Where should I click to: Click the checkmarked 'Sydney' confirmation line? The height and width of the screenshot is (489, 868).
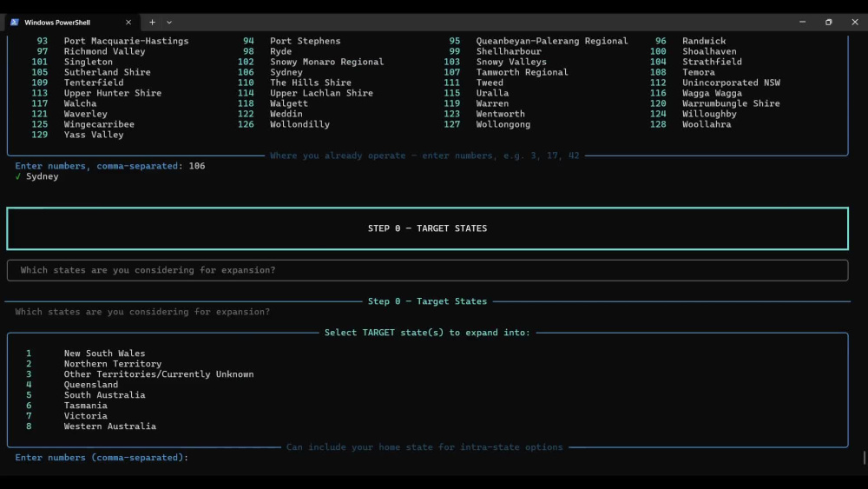36,176
